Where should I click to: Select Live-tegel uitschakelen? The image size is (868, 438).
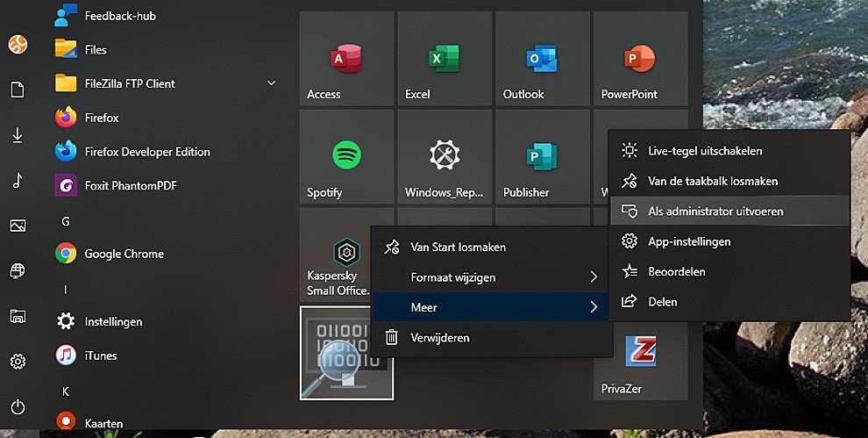click(x=729, y=150)
